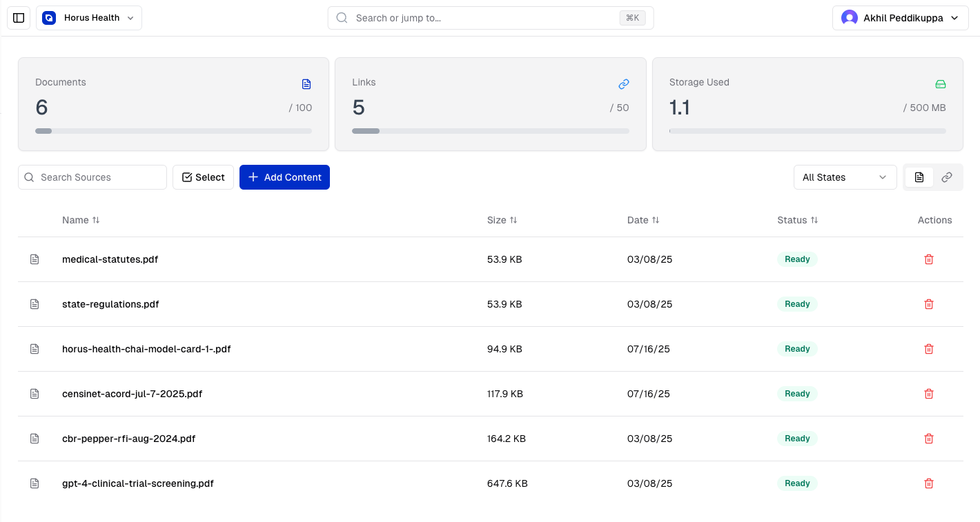The image size is (980, 522).
Task: Toggle the sidebar panel icon
Action: (19, 18)
